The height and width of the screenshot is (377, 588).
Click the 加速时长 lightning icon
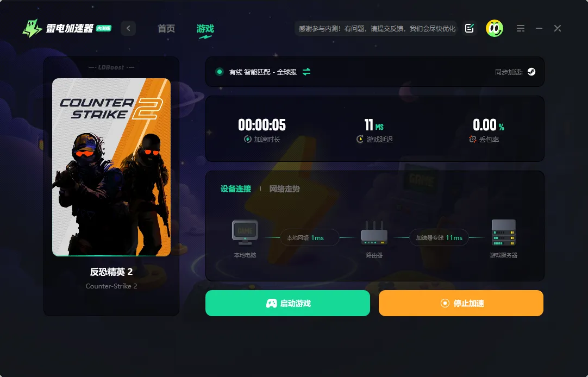248,139
